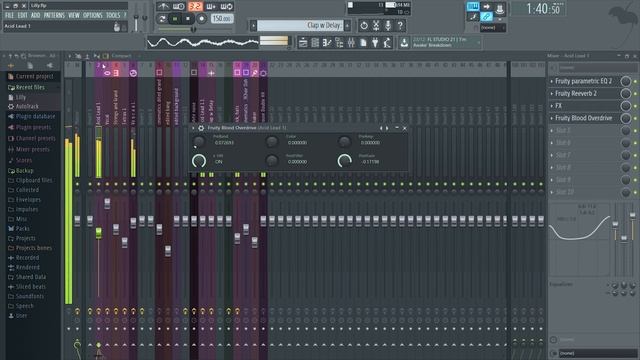The width and height of the screenshot is (640, 360).
Task: Click the tempo tapper icon
Action: pos(387,42)
